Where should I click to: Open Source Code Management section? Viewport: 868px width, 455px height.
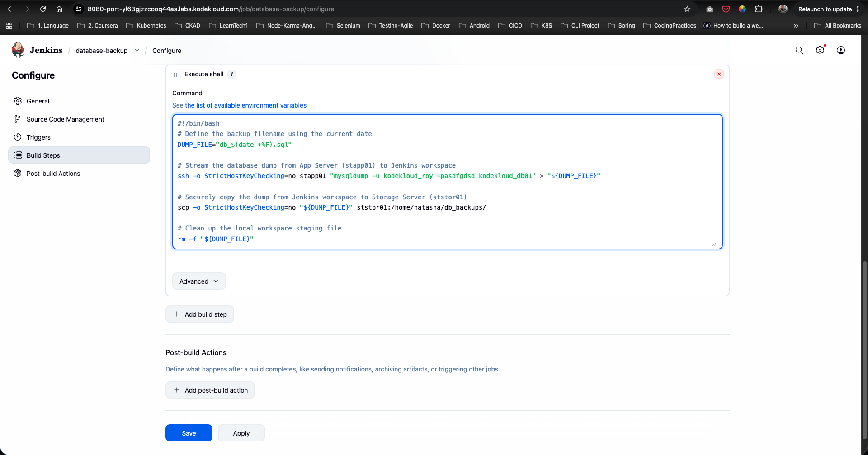click(x=79, y=119)
